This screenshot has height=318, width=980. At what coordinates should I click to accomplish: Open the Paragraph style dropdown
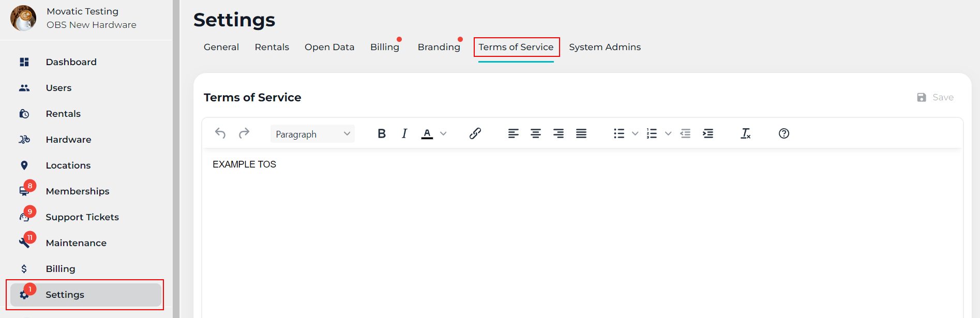click(x=312, y=134)
